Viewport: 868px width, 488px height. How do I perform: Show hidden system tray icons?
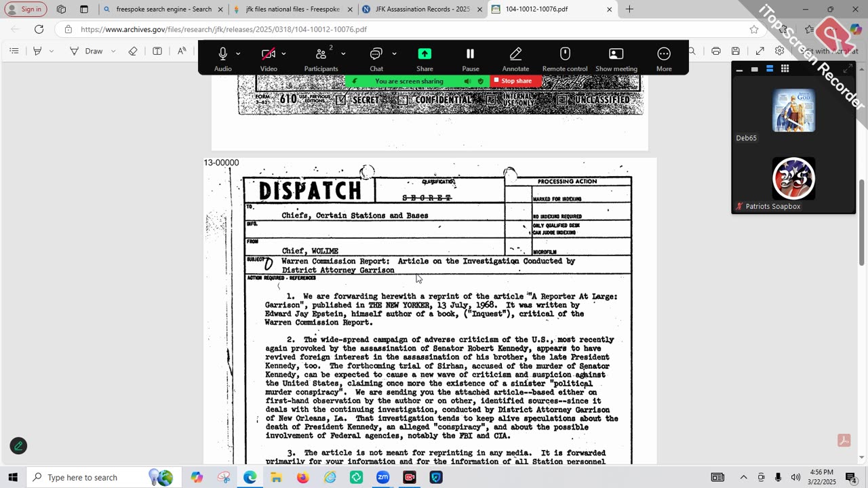pyautogui.click(x=743, y=477)
